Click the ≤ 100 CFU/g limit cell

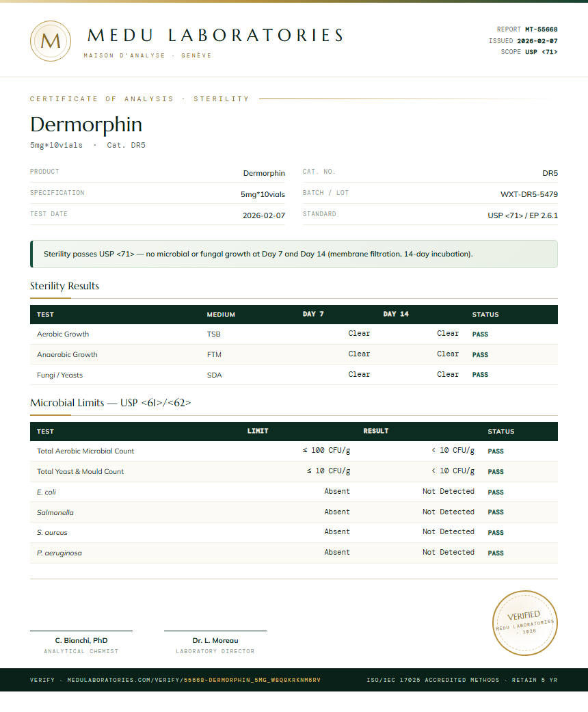coord(326,450)
